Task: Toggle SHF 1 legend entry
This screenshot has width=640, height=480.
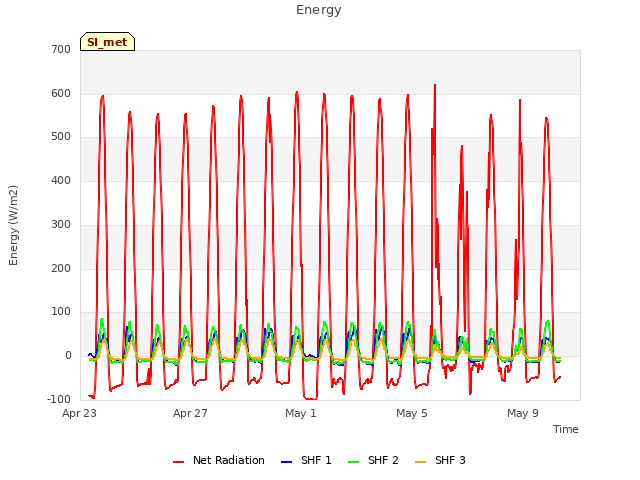Action: (306, 460)
